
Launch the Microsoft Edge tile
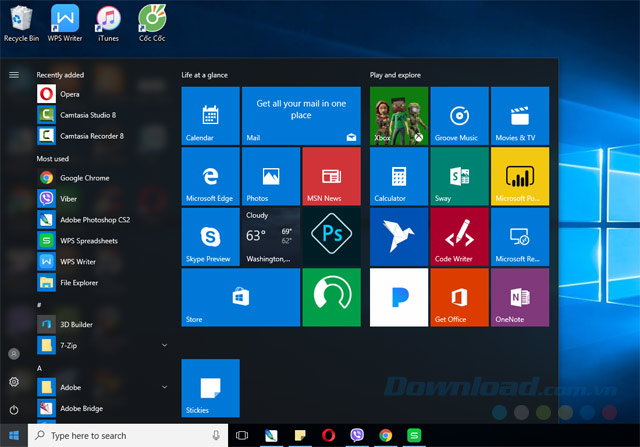tap(210, 176)
